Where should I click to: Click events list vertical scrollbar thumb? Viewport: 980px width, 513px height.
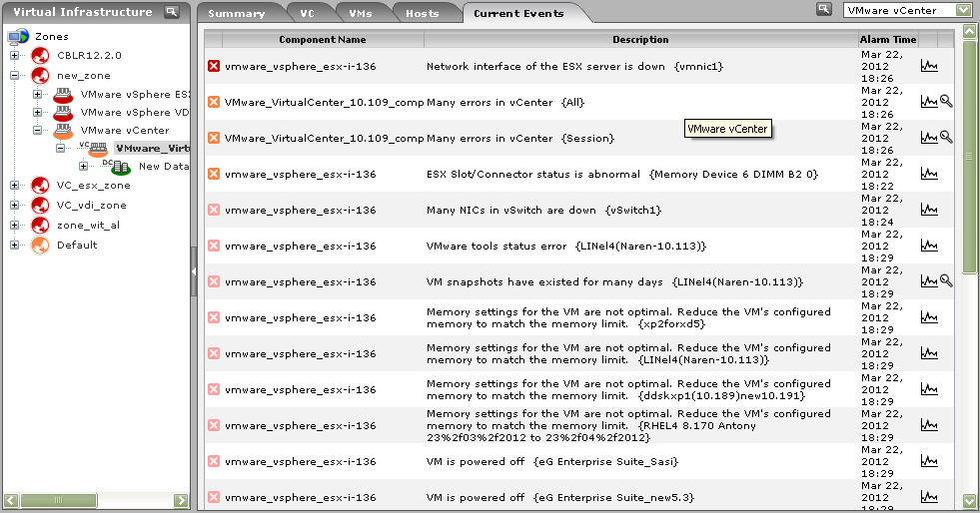click(x=969, y=156)
